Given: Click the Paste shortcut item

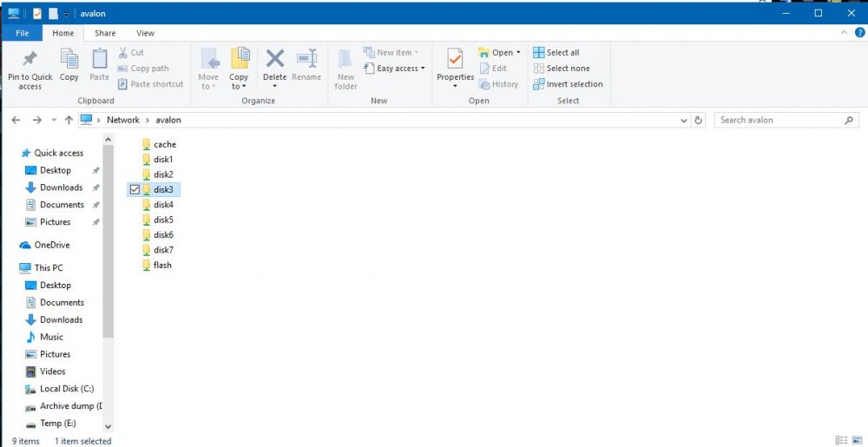Looking at the screenshot, I should point(150,84).
